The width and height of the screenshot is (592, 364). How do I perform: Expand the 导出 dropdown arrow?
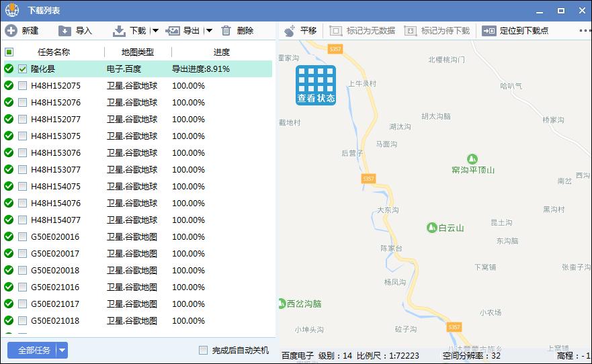[209, 31]
